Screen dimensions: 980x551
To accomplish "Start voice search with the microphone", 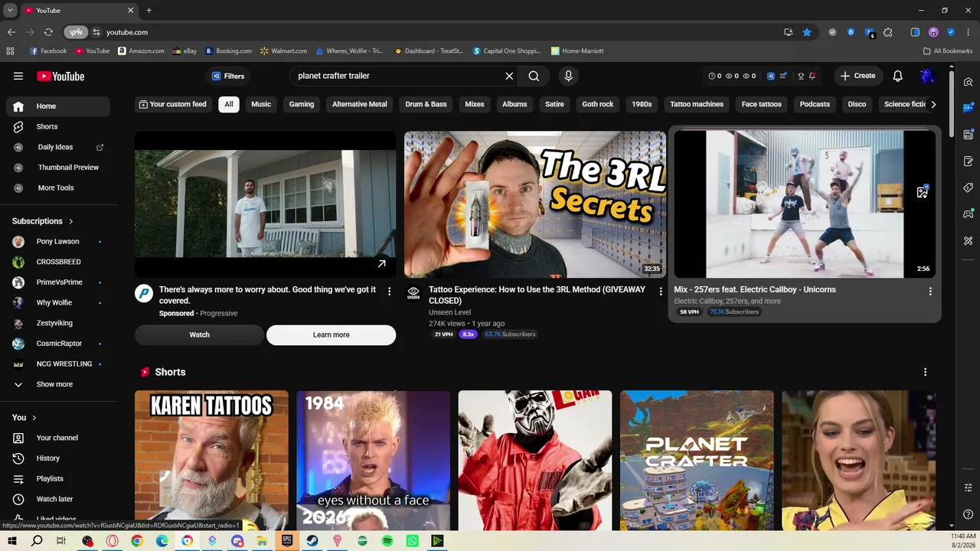I will [568, 76].
